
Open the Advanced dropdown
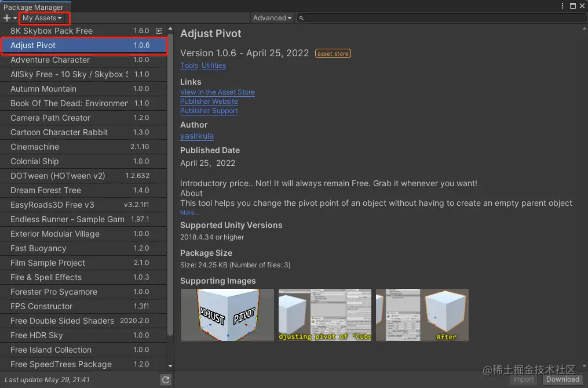272,18
